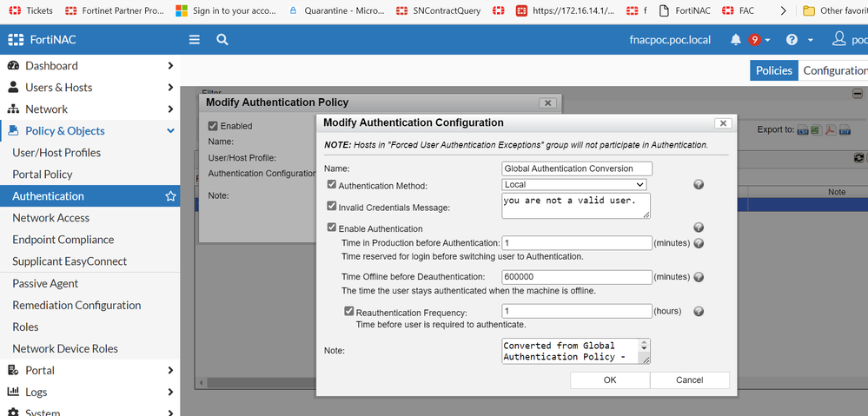The image size is (868, 416).
Task: Click the help icon beside Authentication Method
Action: click(699, 185)
